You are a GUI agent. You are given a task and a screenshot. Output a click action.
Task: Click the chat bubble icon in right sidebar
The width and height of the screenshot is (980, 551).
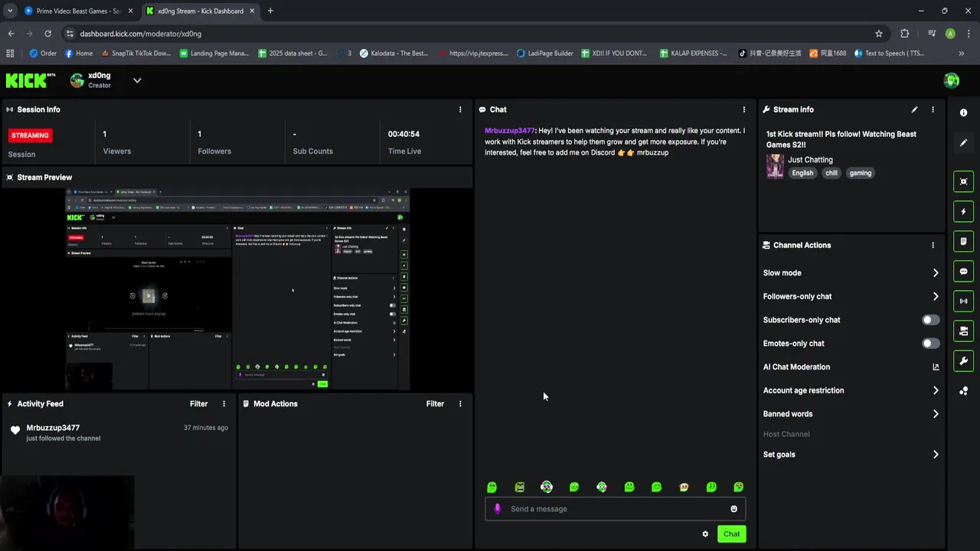963,271
